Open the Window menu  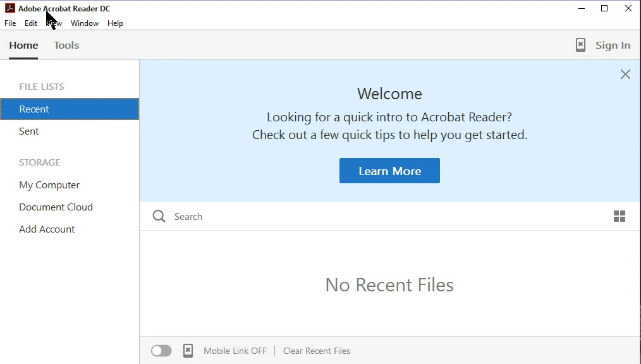[x=85, y=23]
